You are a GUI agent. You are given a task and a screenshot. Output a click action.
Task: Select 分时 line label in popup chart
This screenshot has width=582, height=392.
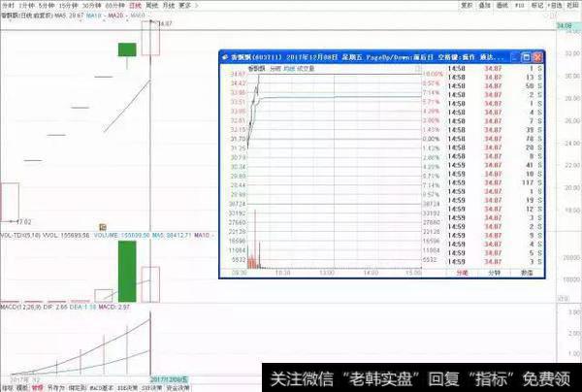(x=275, y=69)
